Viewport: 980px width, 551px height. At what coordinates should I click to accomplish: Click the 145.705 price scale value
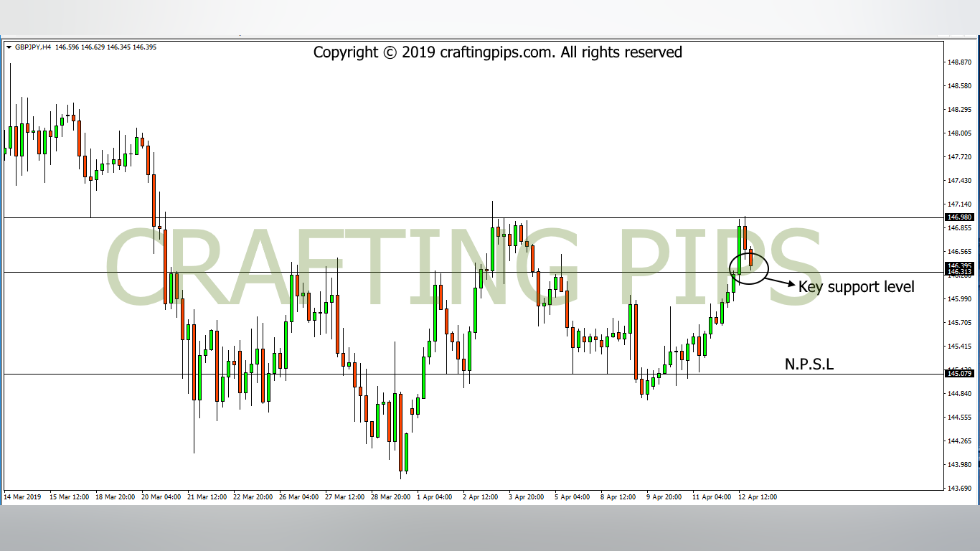click(x=959, y=323)
